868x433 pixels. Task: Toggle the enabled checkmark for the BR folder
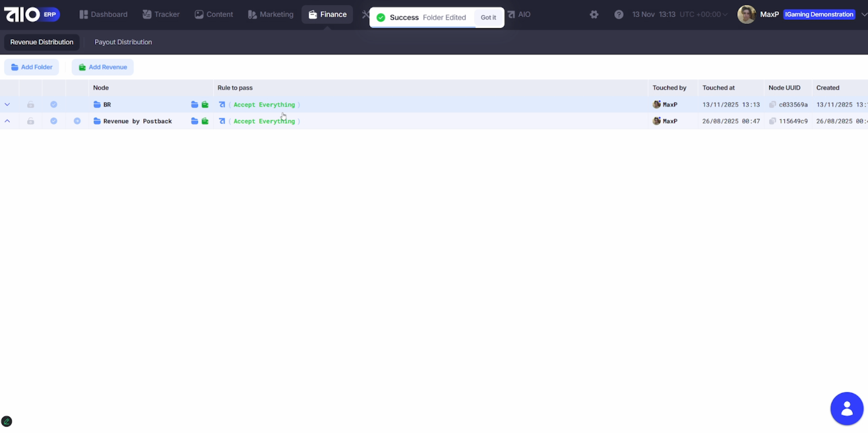point(54,105)
